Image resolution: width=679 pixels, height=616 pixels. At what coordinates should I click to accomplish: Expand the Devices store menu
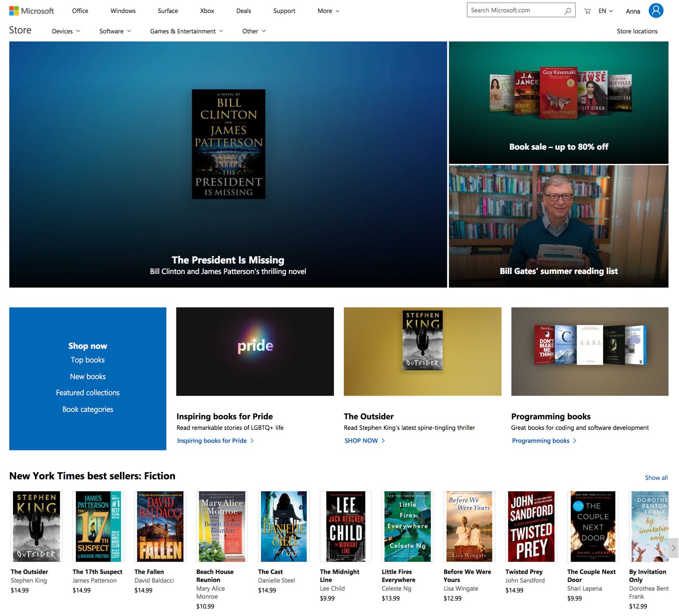coord(66,31)
